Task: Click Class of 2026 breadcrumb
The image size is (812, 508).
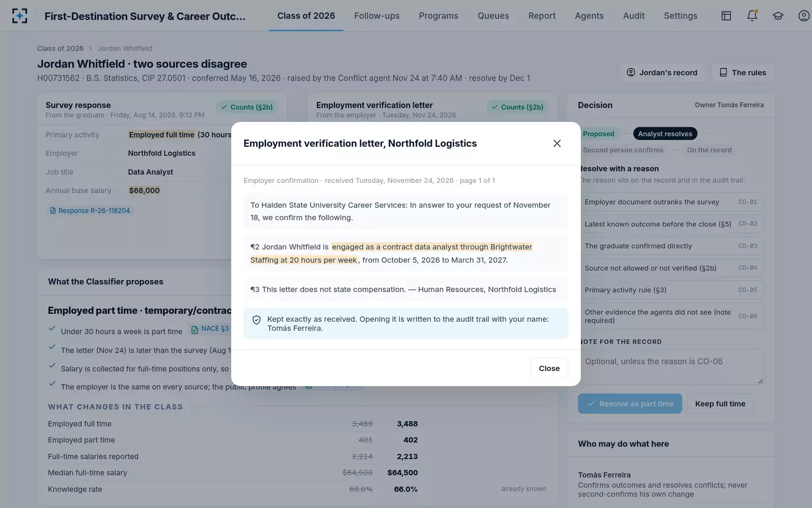Action: (x=60, y=49)
